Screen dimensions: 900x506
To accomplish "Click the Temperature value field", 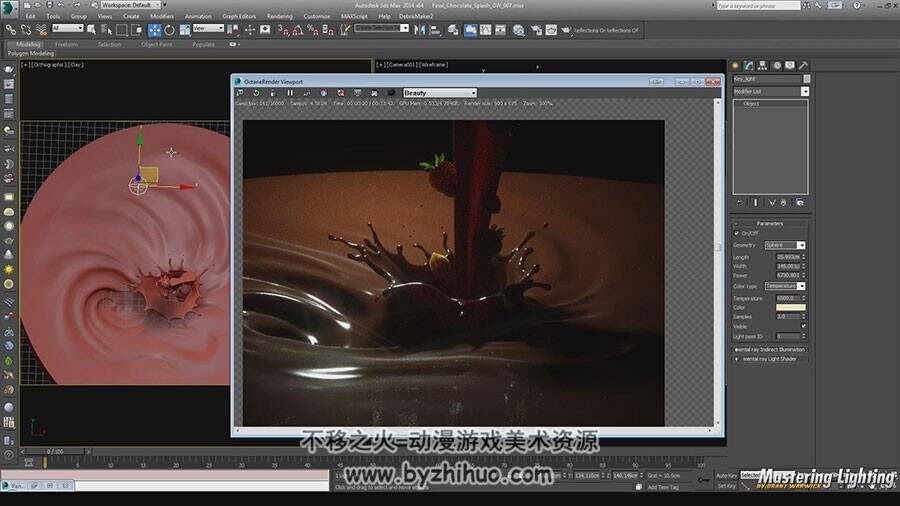I will click(788, 298).
